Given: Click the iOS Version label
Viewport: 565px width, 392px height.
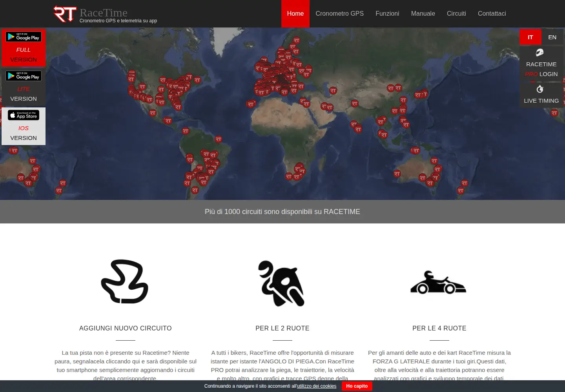Looking at the screenshot, I should (x=24, y=133).
